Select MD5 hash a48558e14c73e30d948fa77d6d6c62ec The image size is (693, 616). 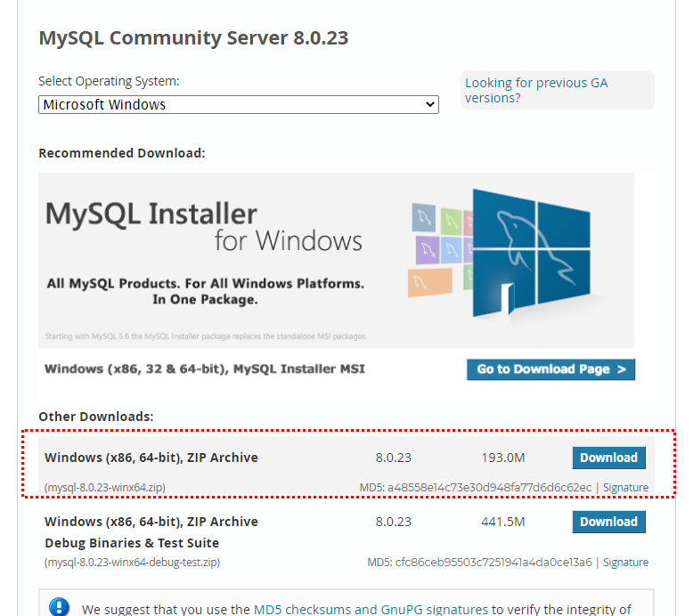coord(489,488)
